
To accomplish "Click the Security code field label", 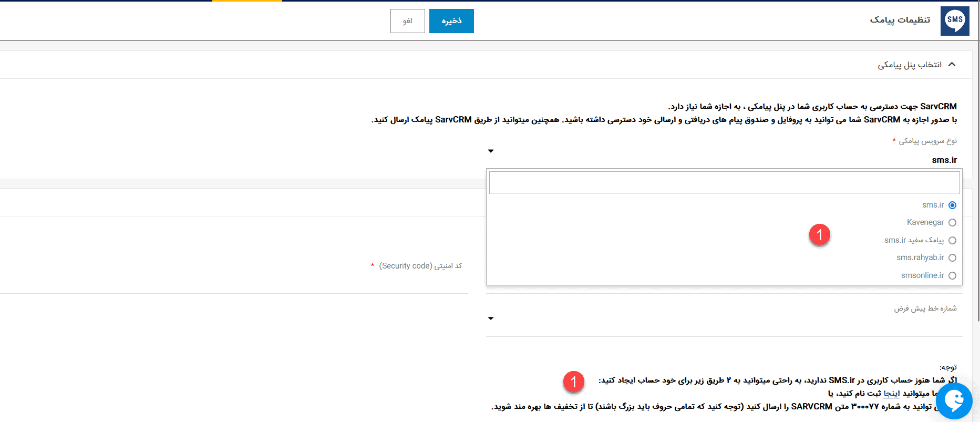I will pyautogui.click(x=420, y=266).
